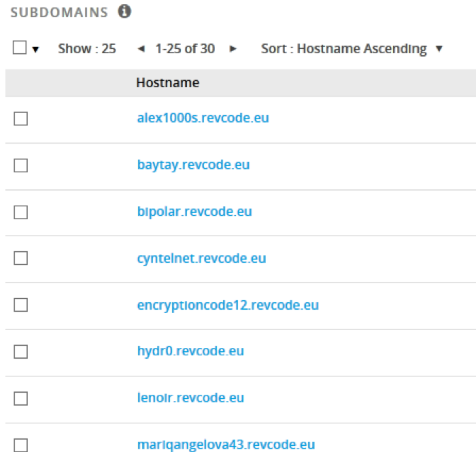This screenshot has height=452, width=476.
Task: Tick the cyntelnet.revcode.eu checkbox
Action: pyautogui.click(x=20, y=258)
